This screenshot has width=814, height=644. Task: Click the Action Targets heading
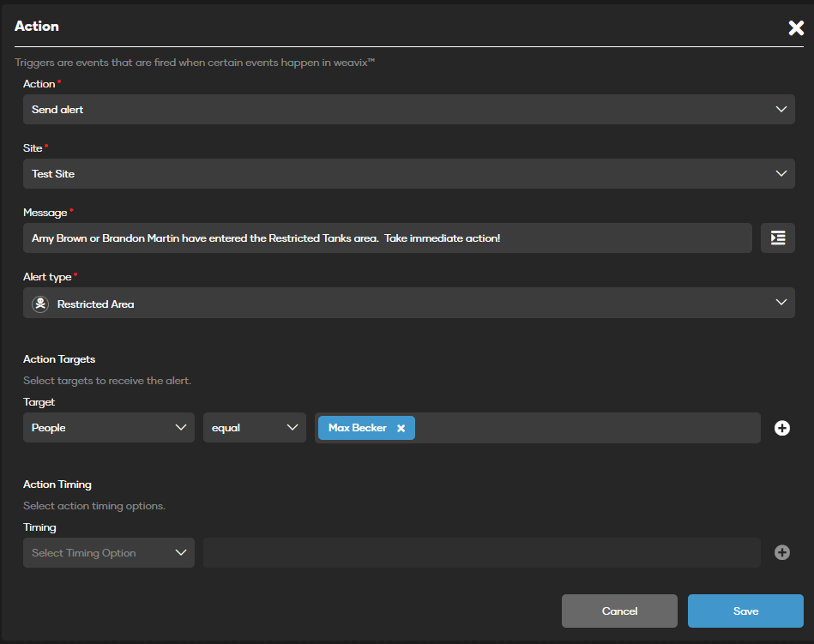point(59,359)
